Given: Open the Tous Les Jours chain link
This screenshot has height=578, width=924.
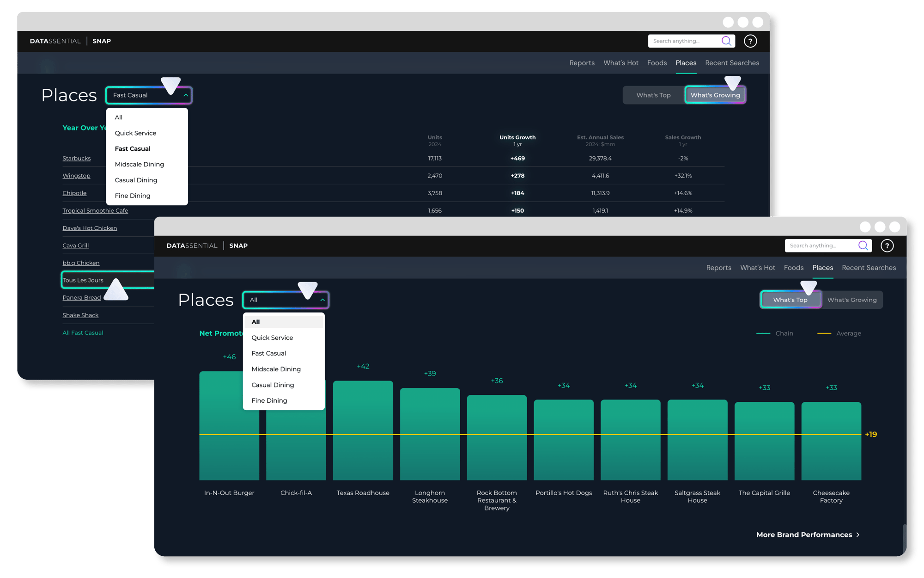Looking at the screenshot, I should point(83,280).
